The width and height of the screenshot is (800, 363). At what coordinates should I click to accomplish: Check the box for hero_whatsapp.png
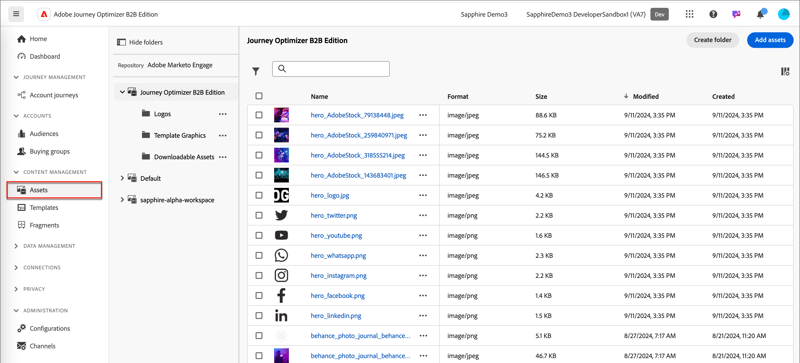click(x=259, y=255)
